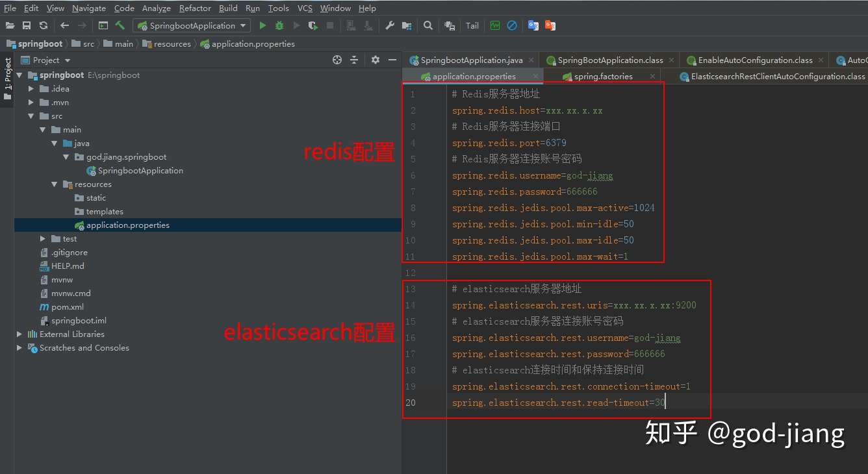868x474 pixels.
Task: Open Project panel gear settings
Action: (x=375, y=60)
